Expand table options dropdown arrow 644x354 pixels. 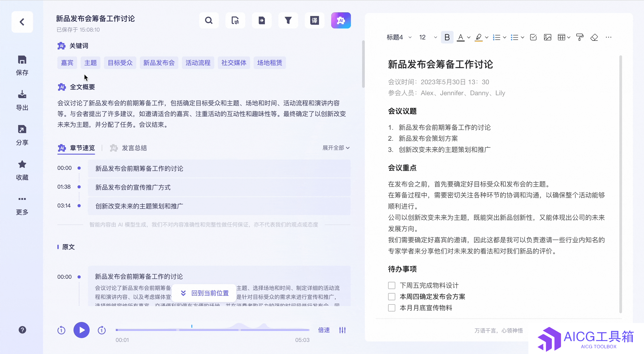tap(569, 37)
